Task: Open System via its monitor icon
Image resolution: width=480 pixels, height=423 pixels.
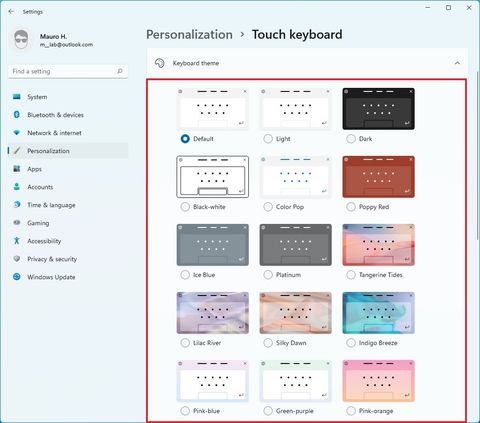Action: point(17,97)
